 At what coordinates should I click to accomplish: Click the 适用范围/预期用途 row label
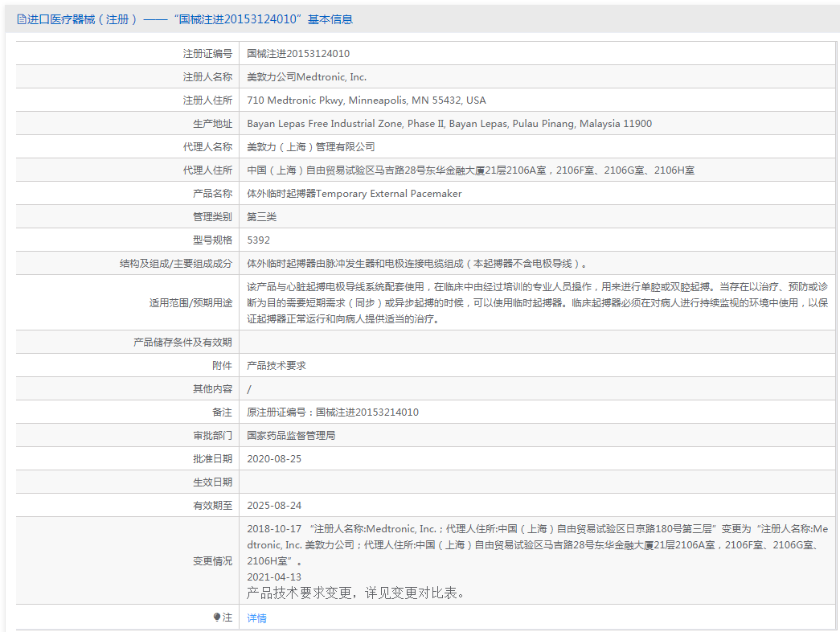(191, 303)
